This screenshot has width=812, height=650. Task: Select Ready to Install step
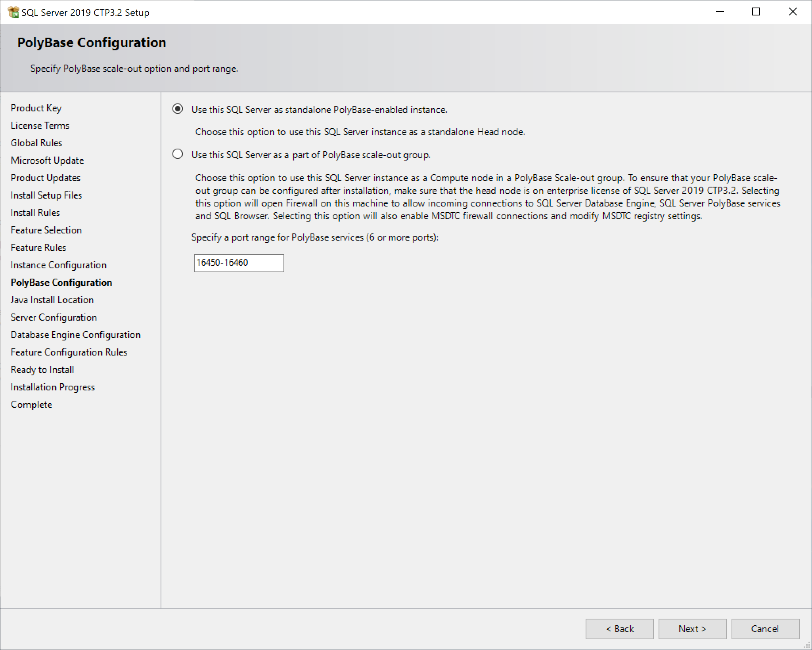42,370
